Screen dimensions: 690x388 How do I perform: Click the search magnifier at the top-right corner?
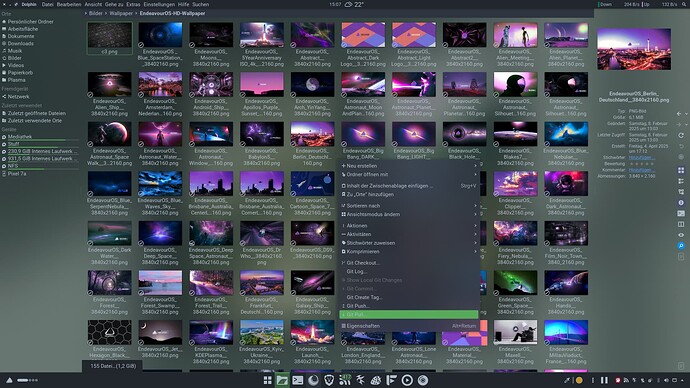coord(684,4)
